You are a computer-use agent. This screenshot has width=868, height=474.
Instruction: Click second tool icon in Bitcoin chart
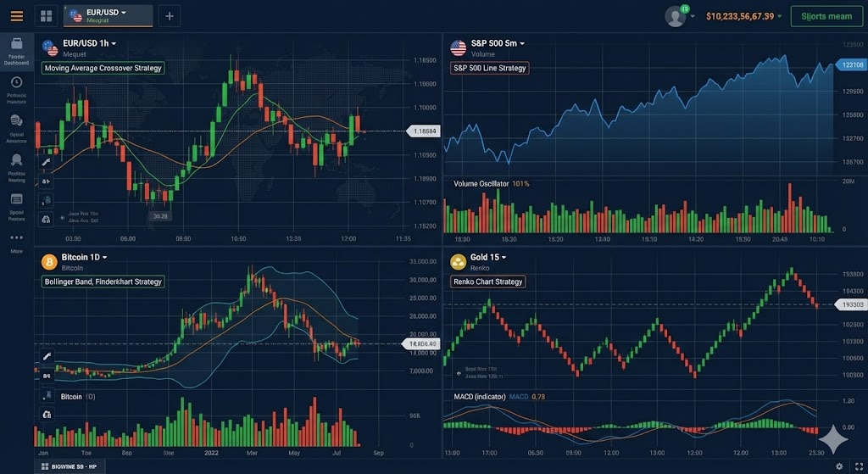(x=47, y=376)
